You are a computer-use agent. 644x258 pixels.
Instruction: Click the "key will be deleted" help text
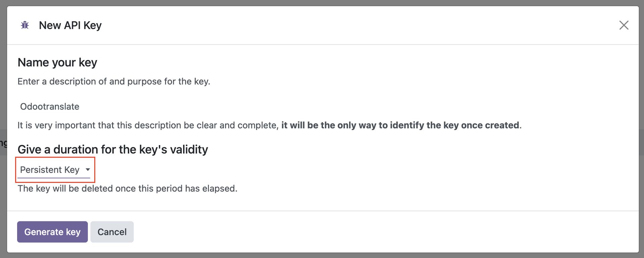(x=127, y=189)
